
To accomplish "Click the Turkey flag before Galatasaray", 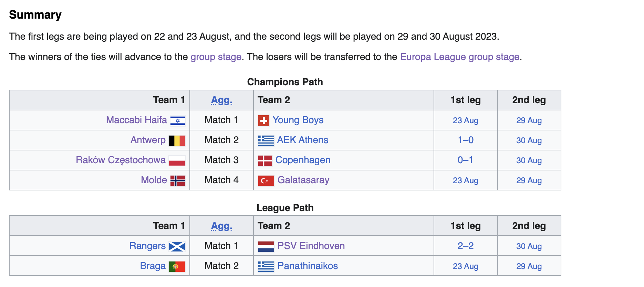I will 266,180.
